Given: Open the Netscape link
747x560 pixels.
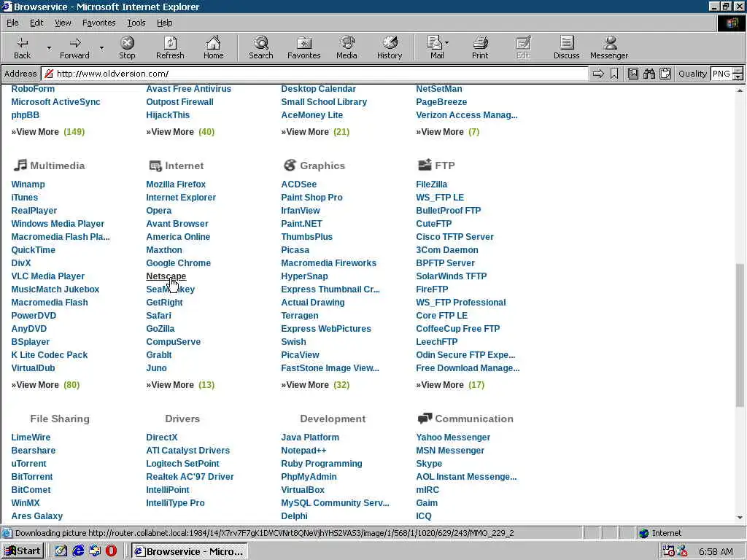Looking at the screenshot, I should [x=166, y=276].
